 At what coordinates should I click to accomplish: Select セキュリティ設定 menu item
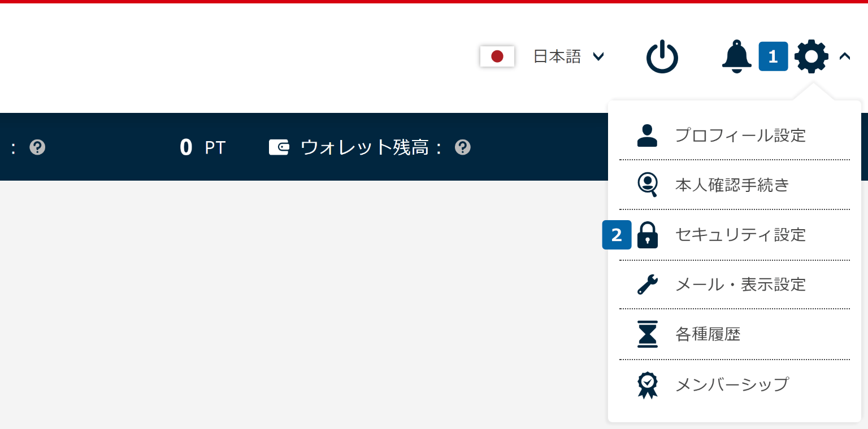click(735, 234)
